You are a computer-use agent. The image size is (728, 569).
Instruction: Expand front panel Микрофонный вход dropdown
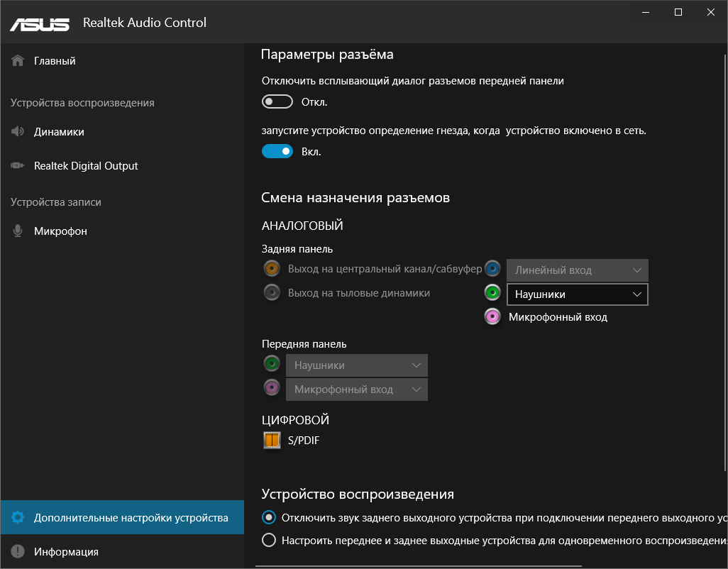click(x=356, y=390)
